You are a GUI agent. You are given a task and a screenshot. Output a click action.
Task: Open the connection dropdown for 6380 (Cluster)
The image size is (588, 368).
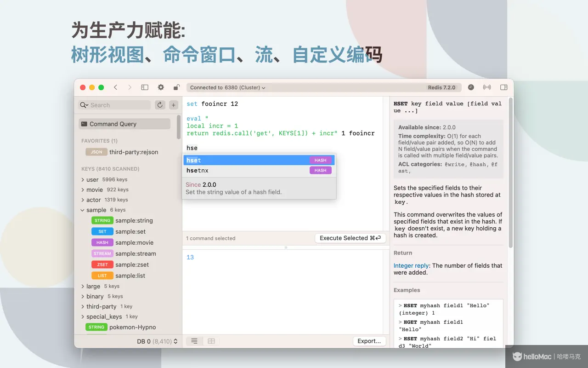tap(228, 87)
